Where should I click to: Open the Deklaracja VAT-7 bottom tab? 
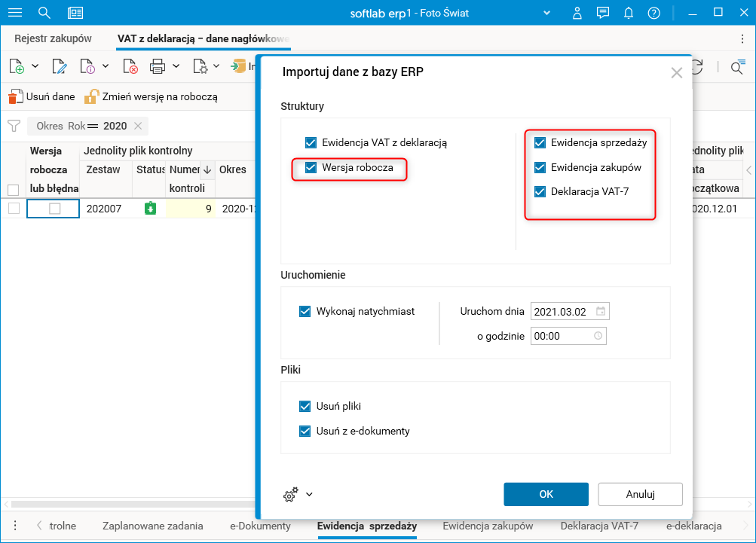599,526
